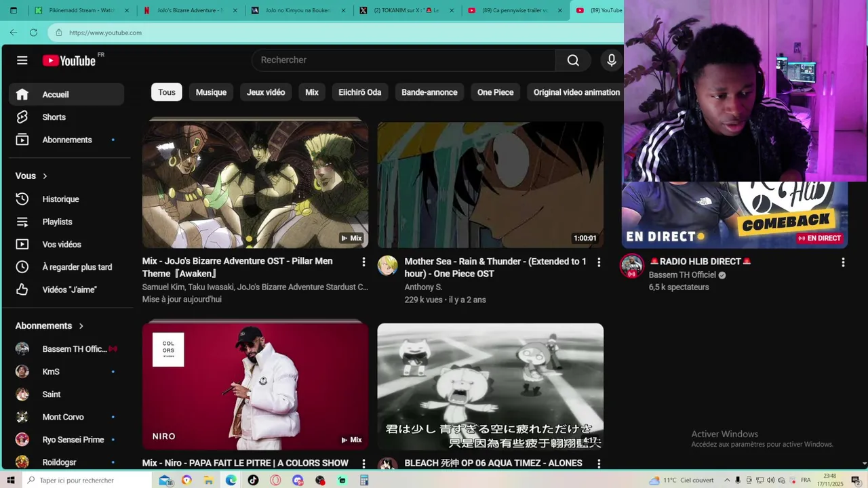Select the Jeux vidéo filter chip
868x488 pixels.
(x=266, y=92)
